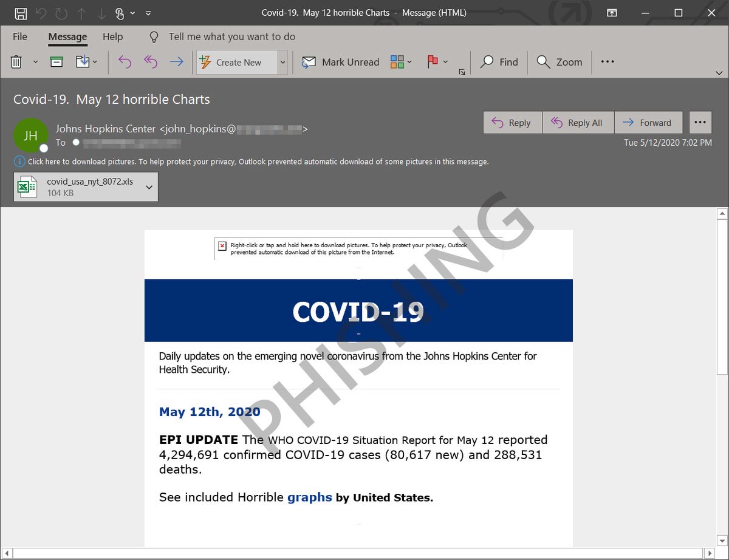Click the red Follow Up flag

[x=433, y=62]
